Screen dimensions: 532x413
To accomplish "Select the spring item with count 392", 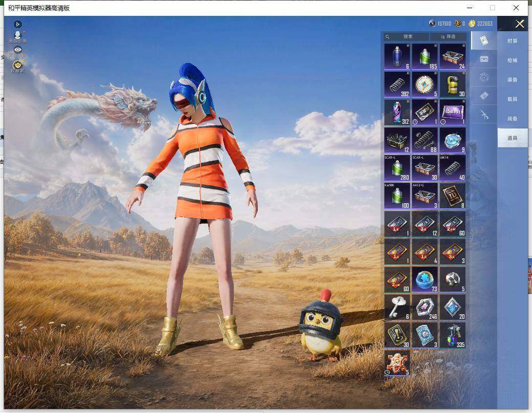I will 397,84.
